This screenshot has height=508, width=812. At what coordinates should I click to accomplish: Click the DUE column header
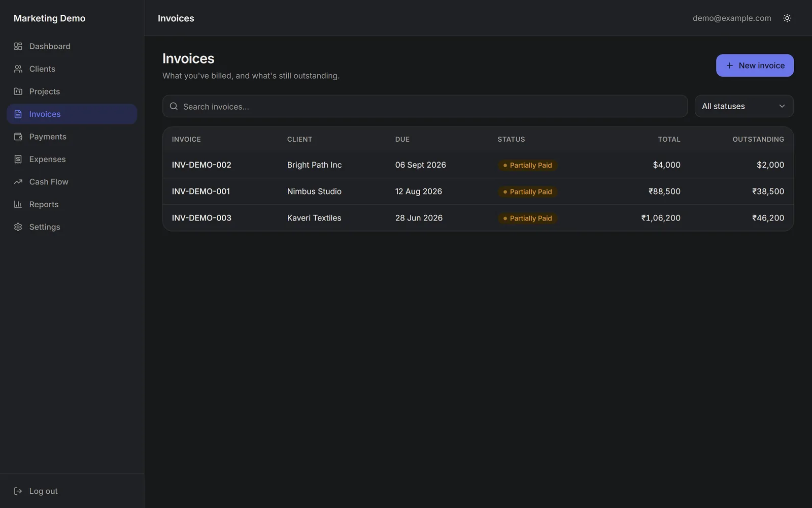(x=402, y=139)
